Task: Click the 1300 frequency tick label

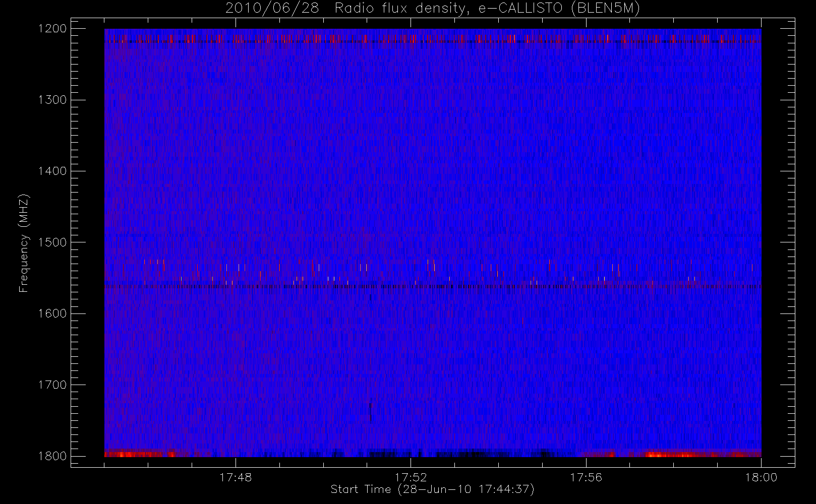Action: (52, 100)
